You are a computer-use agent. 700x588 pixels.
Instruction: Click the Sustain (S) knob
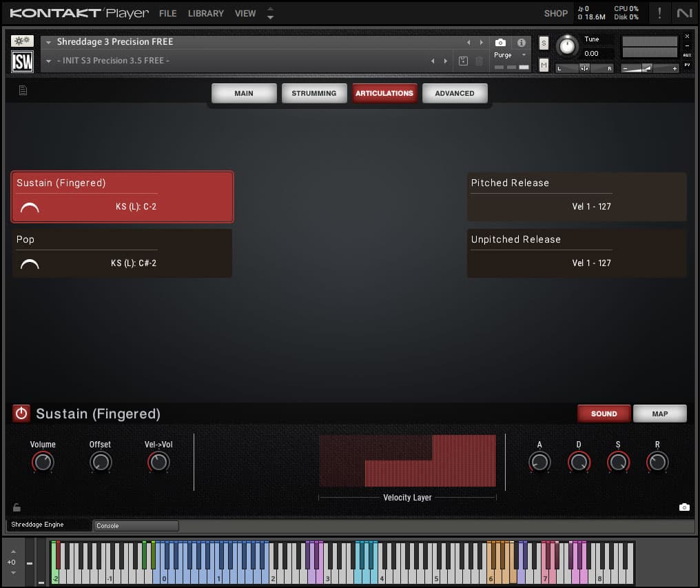(x=618, y=462)
